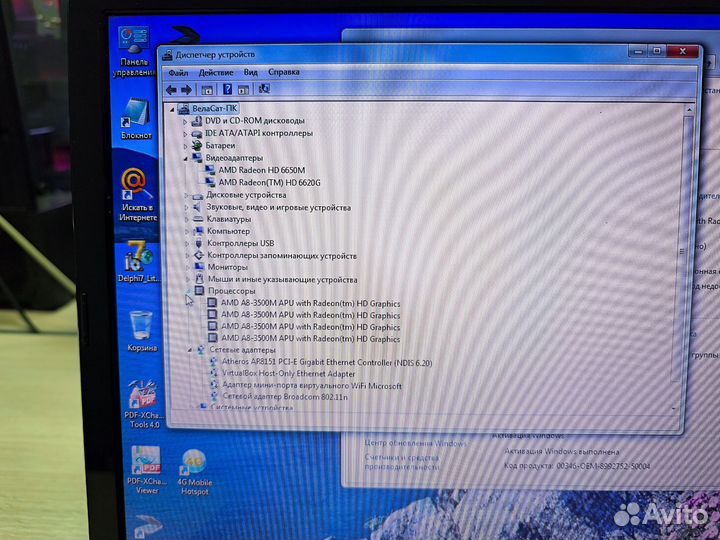This screenshot has height=540, width=720.
Task: Expand DVD и CD-ROM дисководы
Action: (x=185, y=122)
